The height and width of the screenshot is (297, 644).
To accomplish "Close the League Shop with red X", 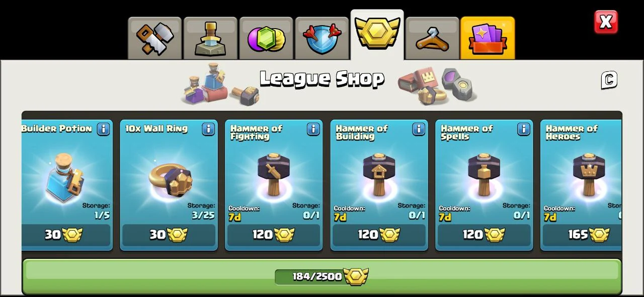I will click(x=606, y=22).
